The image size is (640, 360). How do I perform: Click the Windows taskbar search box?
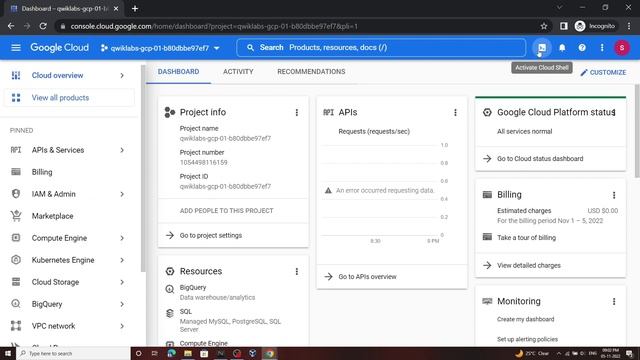pos(73,353)
